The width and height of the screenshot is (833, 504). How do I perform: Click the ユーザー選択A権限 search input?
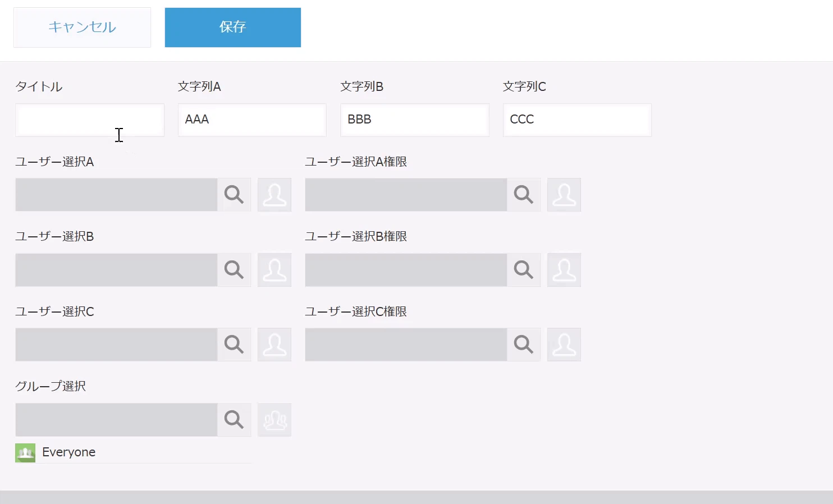click(406, 195)
